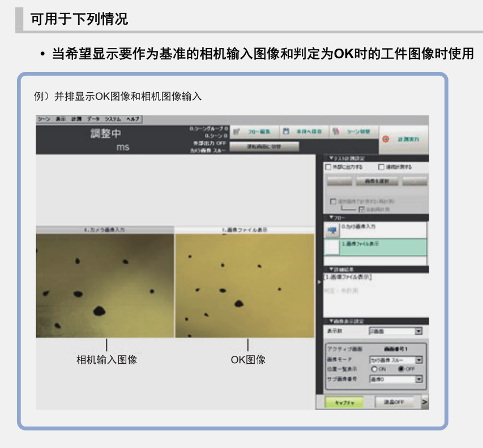Enable the output to external checkbox
Image resolution: width=483 pixels, height=448 pixels.
pyautogui.click(x=328, y=167)
